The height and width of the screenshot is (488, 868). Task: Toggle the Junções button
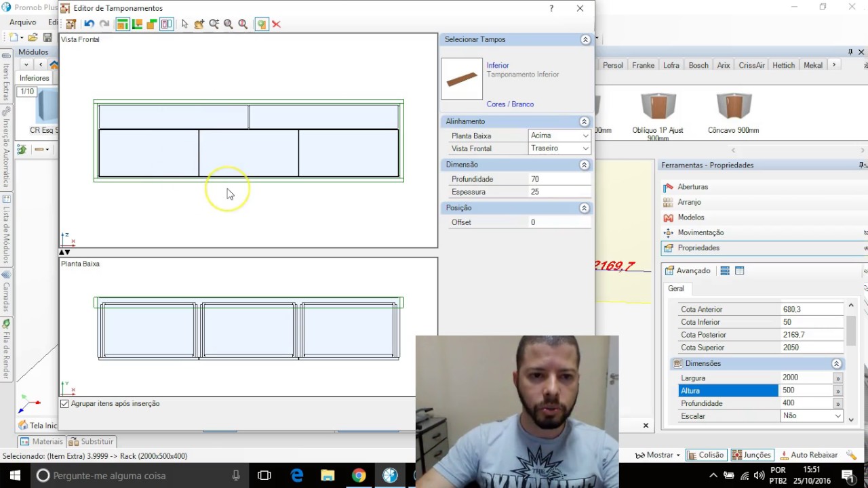coord(751,455)
